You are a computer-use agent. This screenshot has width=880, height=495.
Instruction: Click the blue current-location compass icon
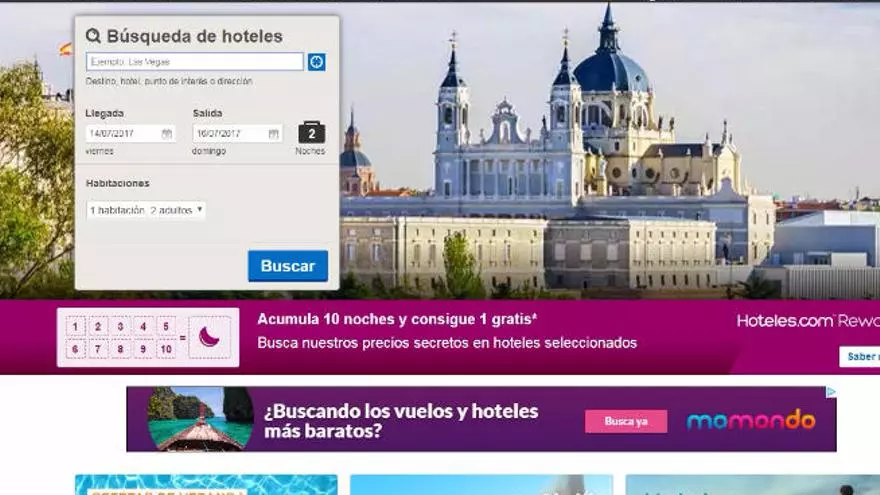click(x=316, y=62)
